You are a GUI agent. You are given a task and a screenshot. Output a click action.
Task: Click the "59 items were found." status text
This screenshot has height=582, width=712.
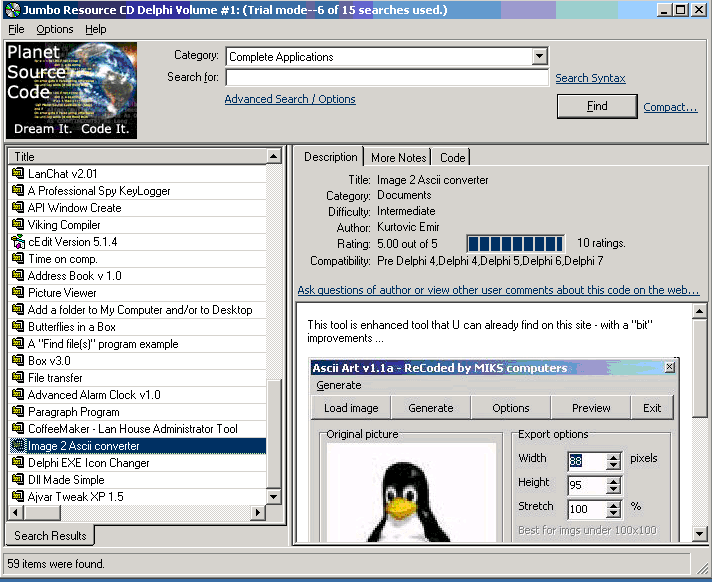[x=56, y=564]
